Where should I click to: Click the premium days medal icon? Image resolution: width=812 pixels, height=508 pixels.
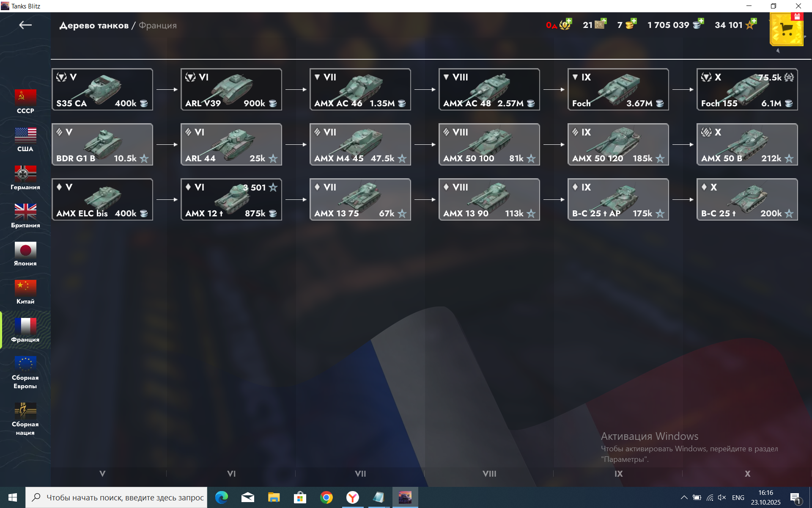point(565,25)
